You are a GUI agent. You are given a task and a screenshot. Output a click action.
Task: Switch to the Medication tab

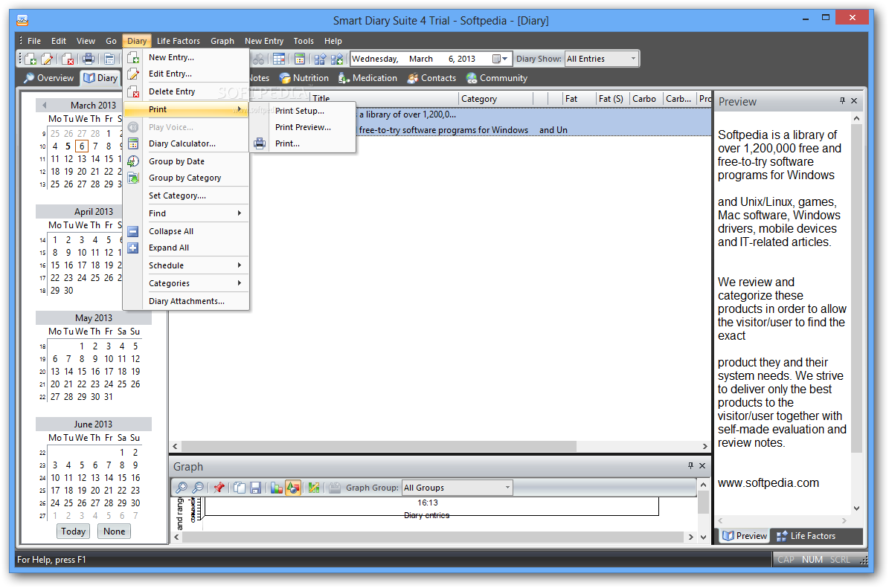click(x=368, y=78)
